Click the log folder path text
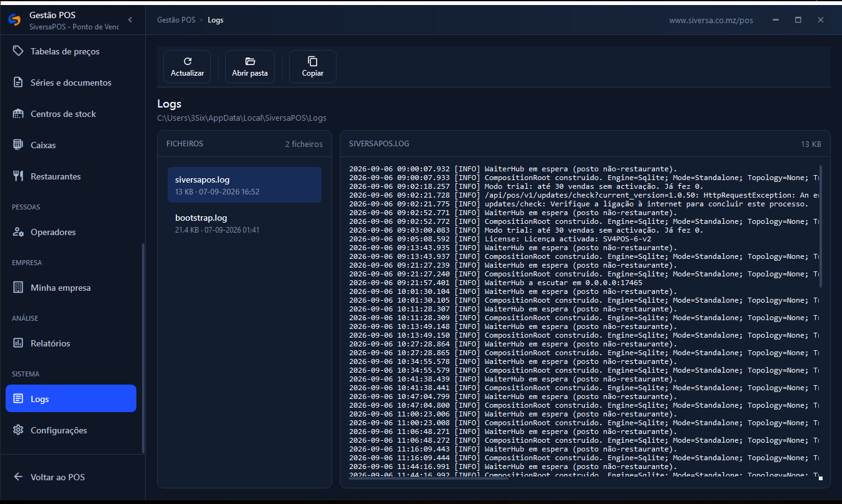The image size is (842, 504). point(241,118)
